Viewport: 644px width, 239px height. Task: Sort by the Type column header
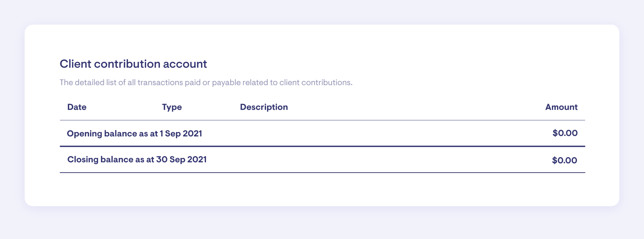172,107
